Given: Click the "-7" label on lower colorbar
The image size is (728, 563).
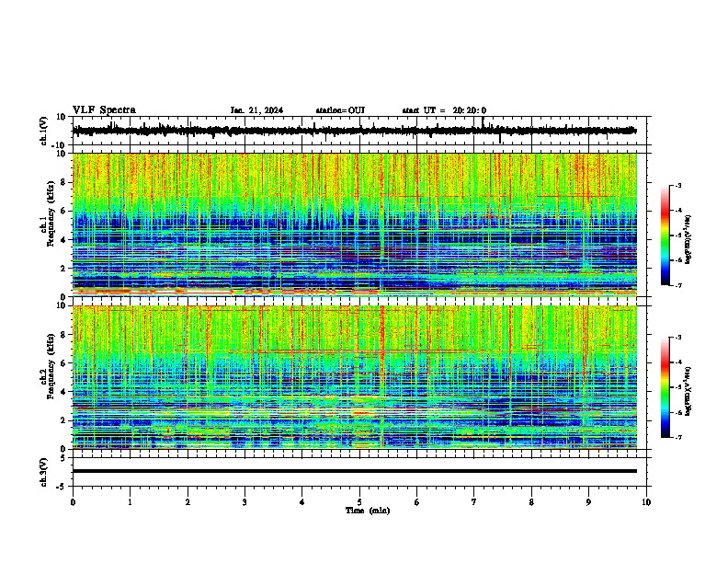Looking at the screenshot, I should pos(677,438).
